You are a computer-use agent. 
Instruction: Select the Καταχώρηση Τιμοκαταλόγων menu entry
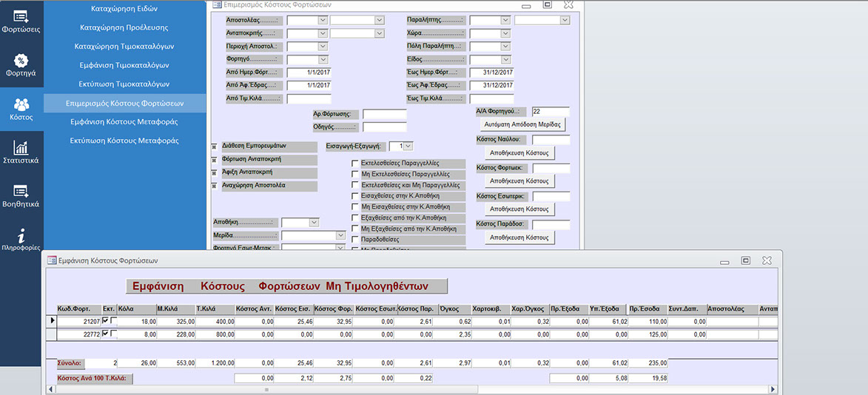pos(124,46)
